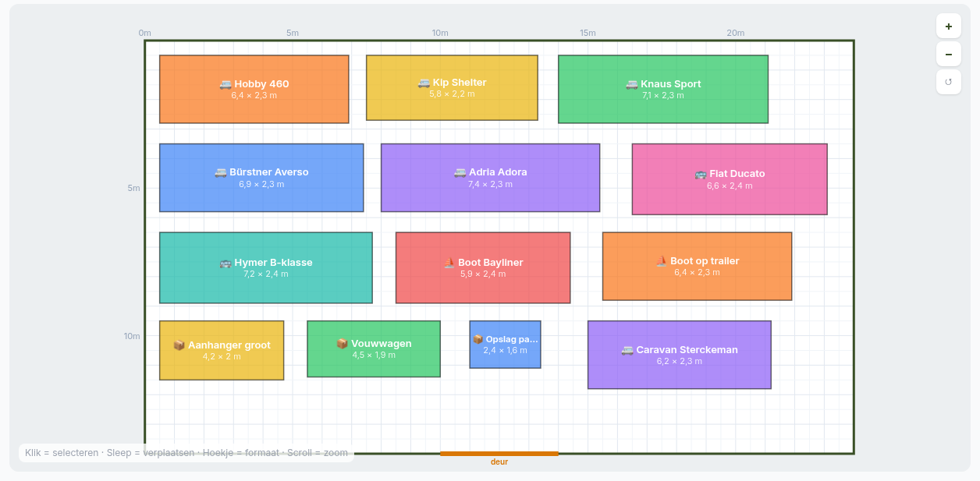This screenshot has width=980, height=481.
Task: Click the '6,6 × 2,4 m' dimension text
Action: pos(730,186)
